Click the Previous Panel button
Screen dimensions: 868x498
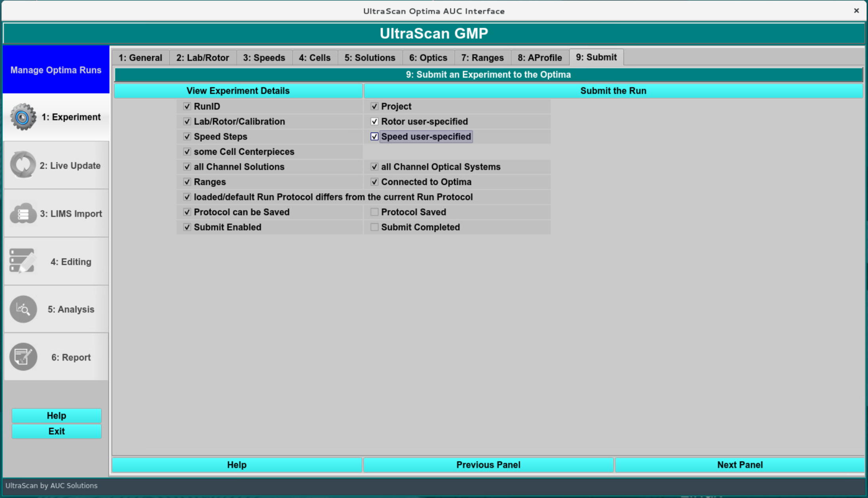(488, 465)
